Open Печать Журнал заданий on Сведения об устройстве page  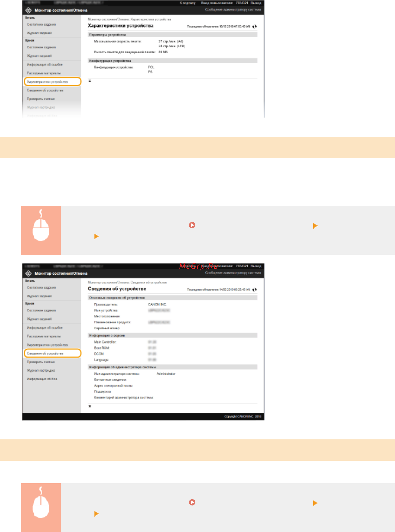click(39, 296)
